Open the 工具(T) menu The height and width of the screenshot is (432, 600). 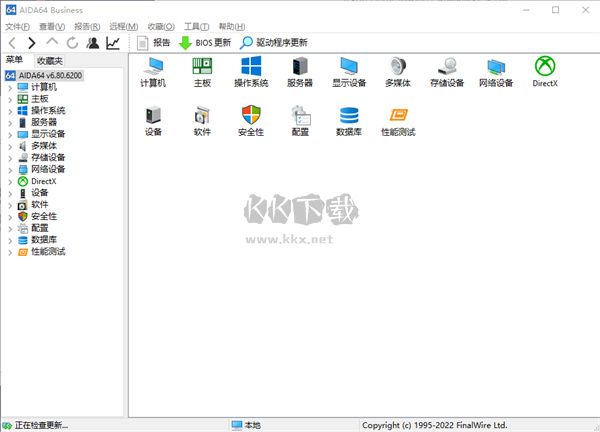click(x=197, y=26)
